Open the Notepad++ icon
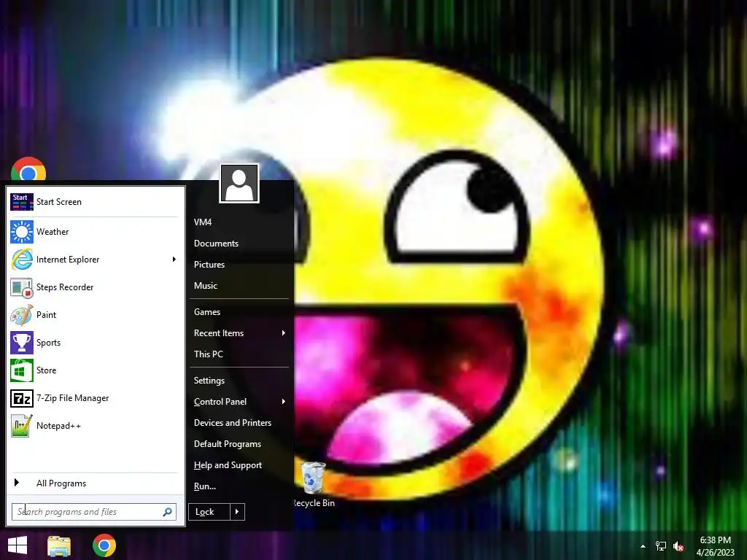 coord(22,426)
